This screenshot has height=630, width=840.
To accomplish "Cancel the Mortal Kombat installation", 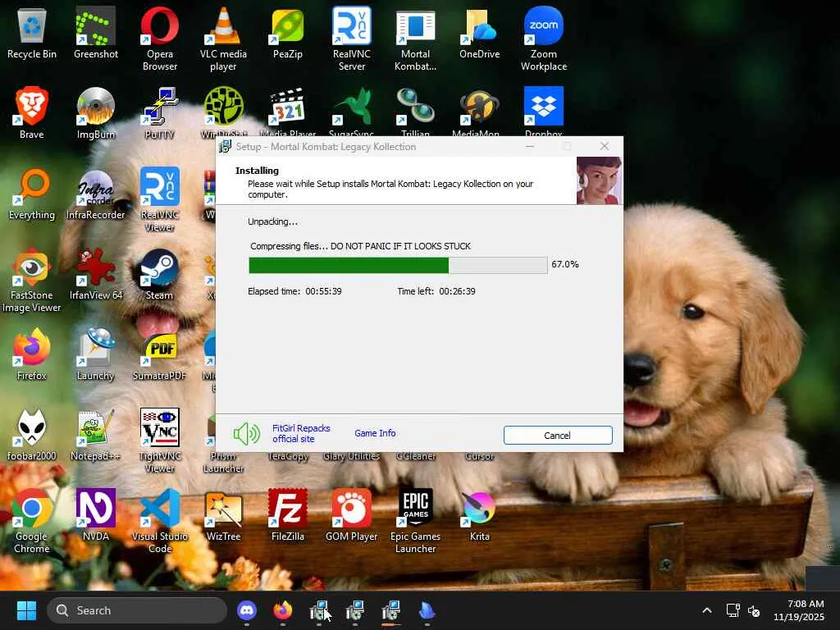I will click(558, 435).
